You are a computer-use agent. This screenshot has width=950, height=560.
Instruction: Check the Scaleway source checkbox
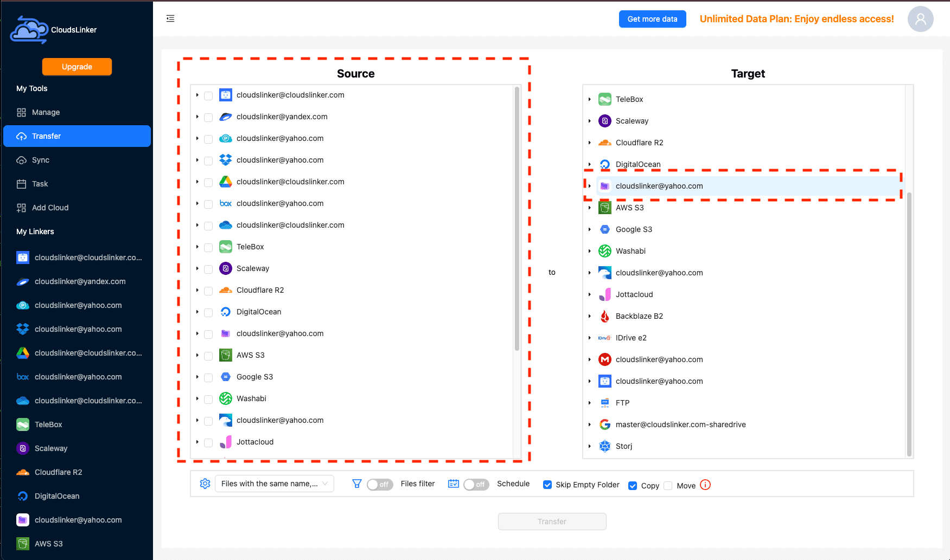[208, 269]
